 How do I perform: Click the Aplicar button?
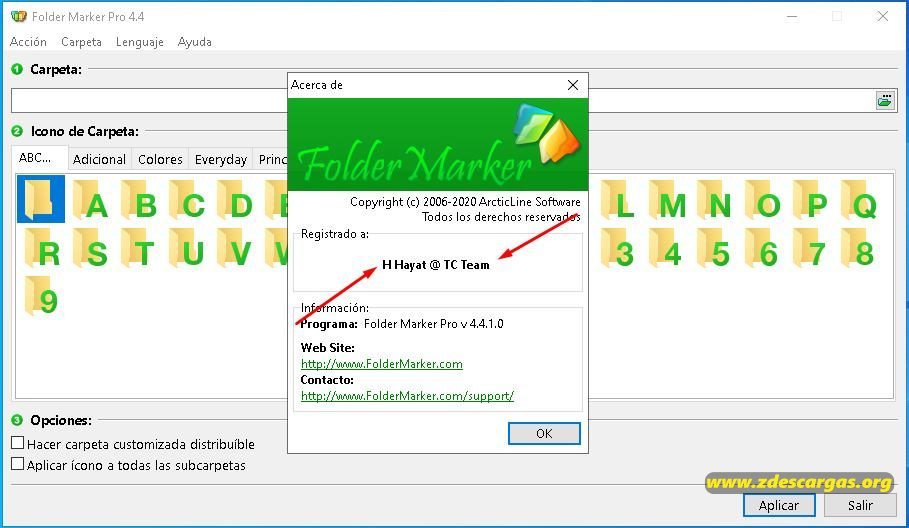point(779,505)
